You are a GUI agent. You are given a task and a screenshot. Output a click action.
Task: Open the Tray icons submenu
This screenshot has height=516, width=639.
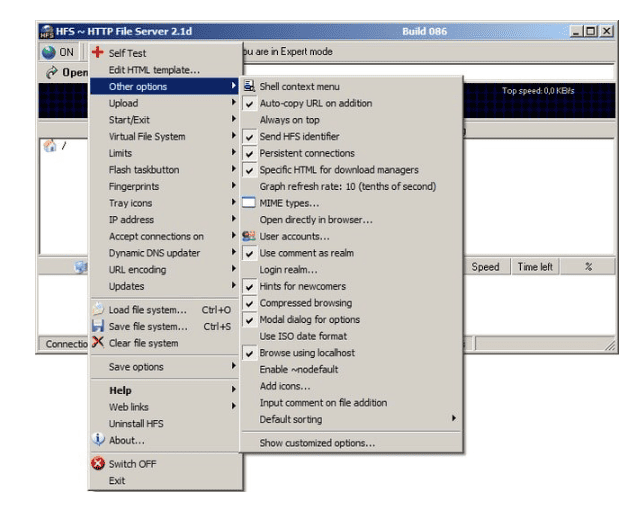pyautogui.click(x=164, y=203)
